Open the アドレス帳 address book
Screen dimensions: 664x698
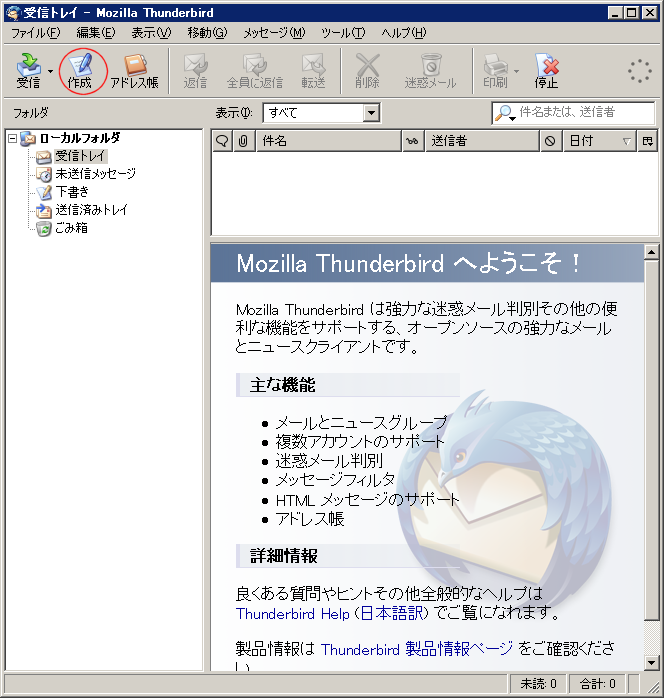[134, 70]
